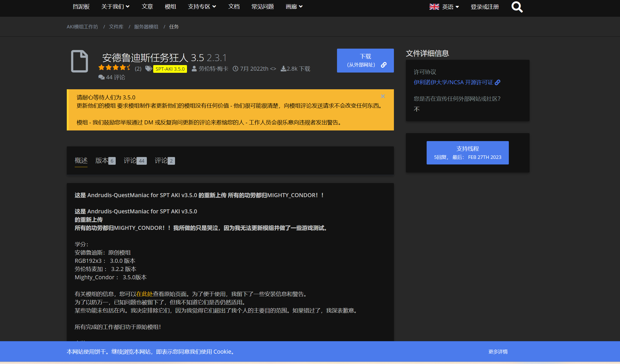
Task: Open the 支持专区 dropdown
Action: [x=202, y=7]
